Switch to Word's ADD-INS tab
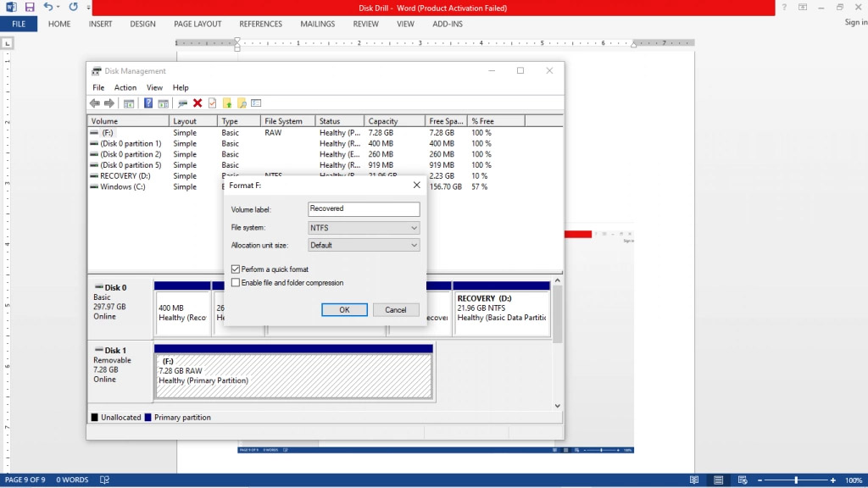 point(448,25)
